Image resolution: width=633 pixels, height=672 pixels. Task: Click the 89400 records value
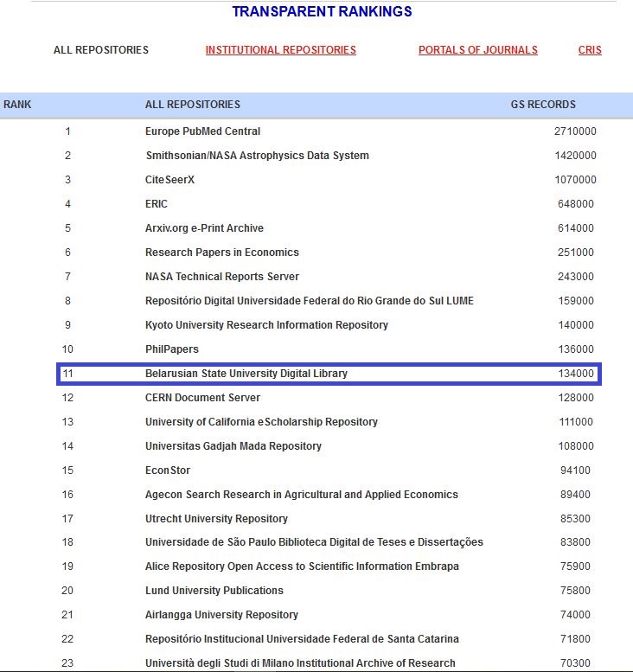point(575,495)
